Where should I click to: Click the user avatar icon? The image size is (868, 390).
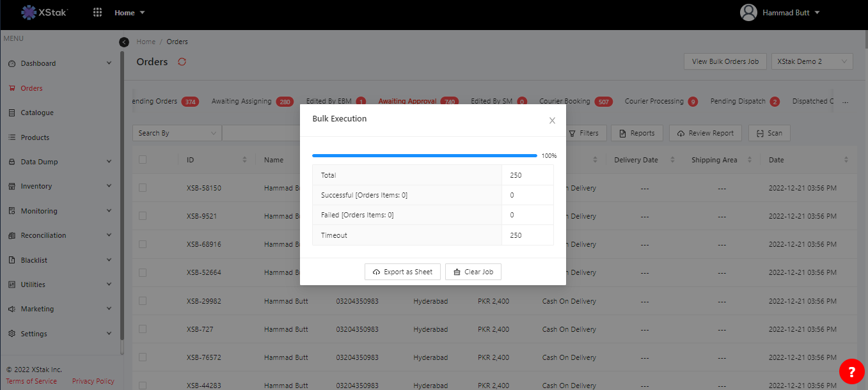(x=748, y=13)
